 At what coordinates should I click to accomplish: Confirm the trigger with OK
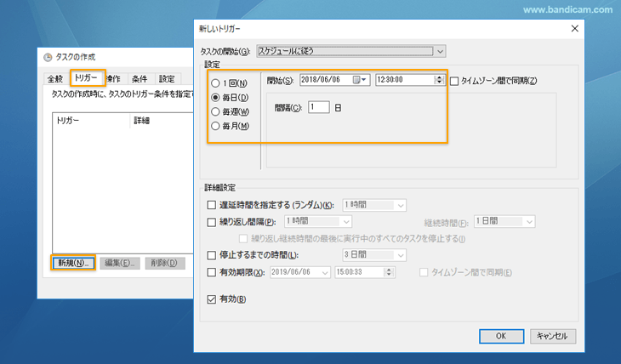(501, 336)
